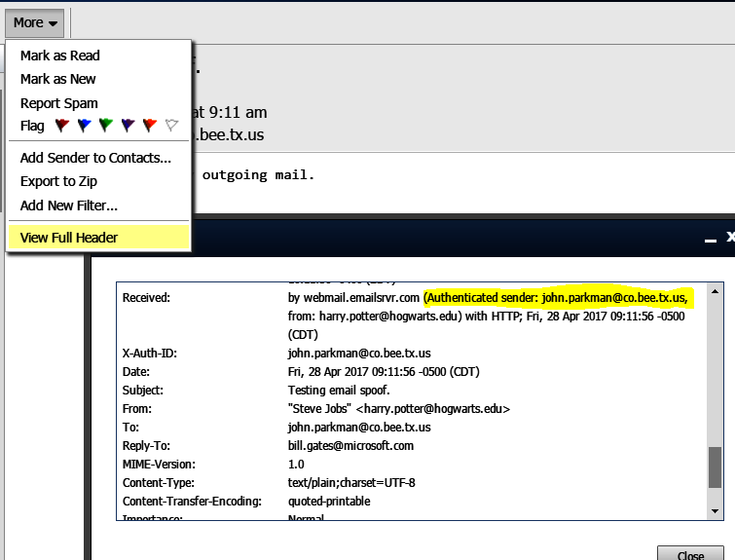Clear flag using the white outline flag
This screenshot has height=560, width=735.
coord(171,126)
